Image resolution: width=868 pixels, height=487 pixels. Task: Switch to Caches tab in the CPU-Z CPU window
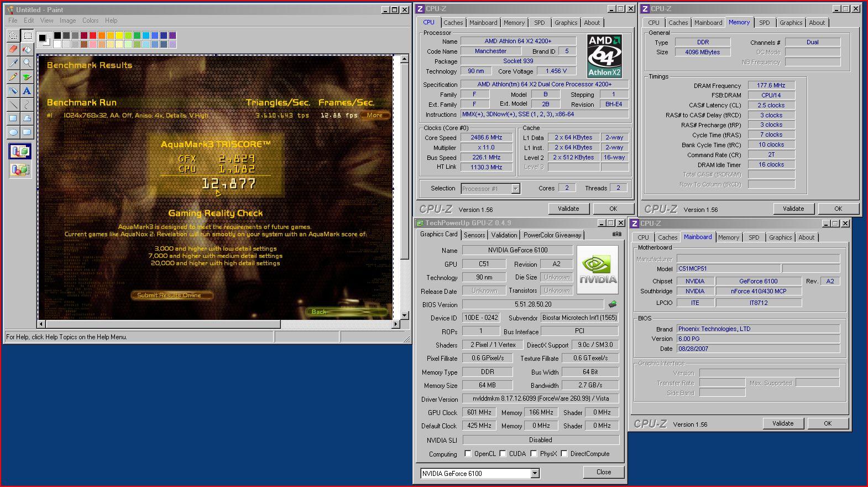pos(453,23)
